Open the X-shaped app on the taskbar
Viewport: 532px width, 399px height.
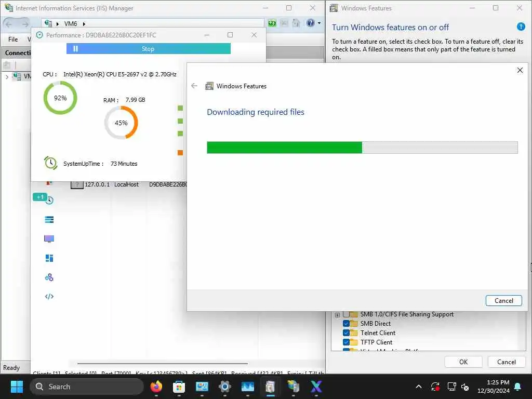coord(316,387)
